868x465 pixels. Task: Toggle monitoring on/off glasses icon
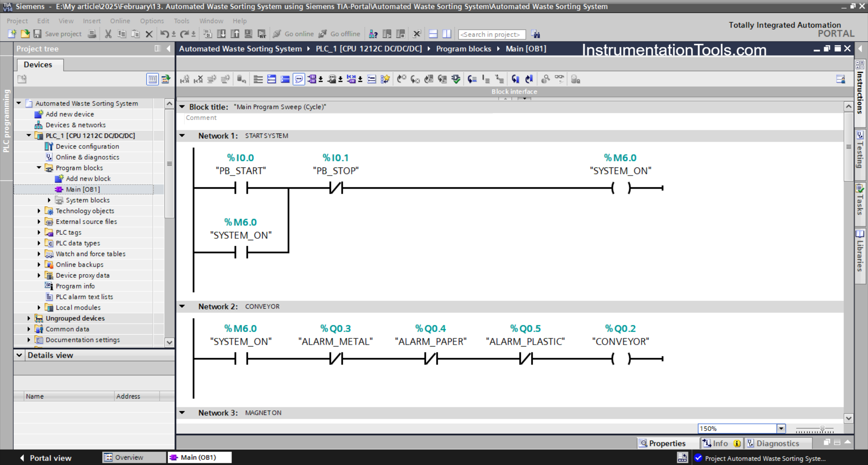(559, 79)
